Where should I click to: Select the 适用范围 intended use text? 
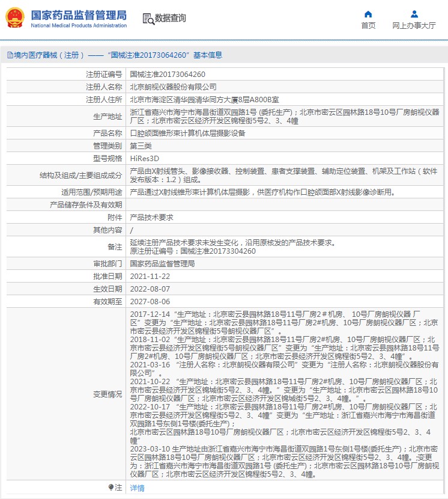pos(262,192)
